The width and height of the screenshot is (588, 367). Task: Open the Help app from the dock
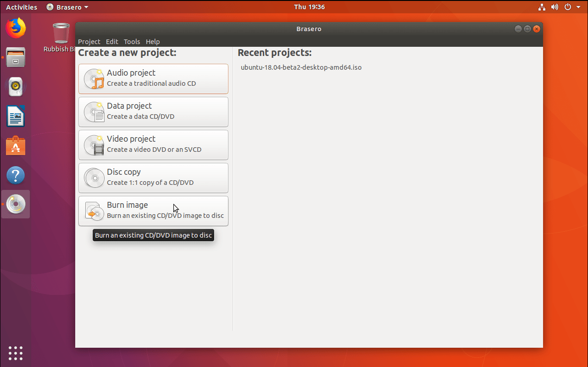16,175
